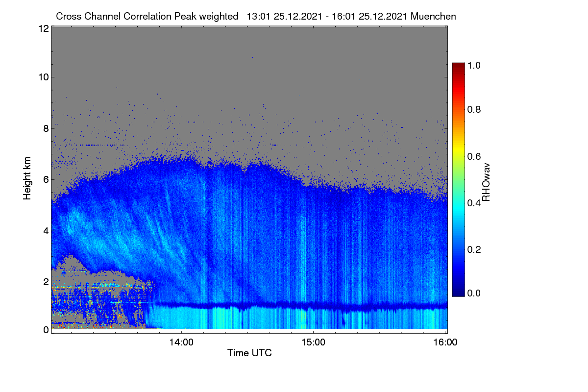Click the 'Height km' axis label
Screen dimensions: 588x392
click(x=27, y=178)
